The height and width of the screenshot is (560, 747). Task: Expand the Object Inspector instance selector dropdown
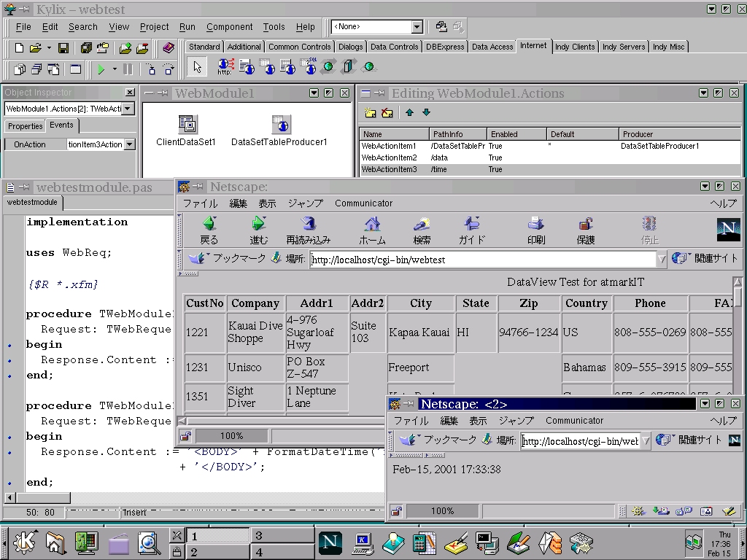pos(128,109)
